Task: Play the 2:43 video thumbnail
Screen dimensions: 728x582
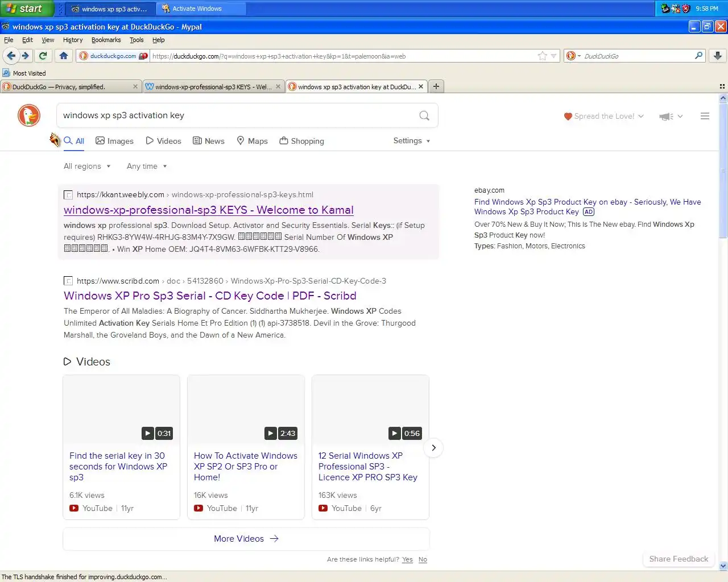Action: [246, 409]
